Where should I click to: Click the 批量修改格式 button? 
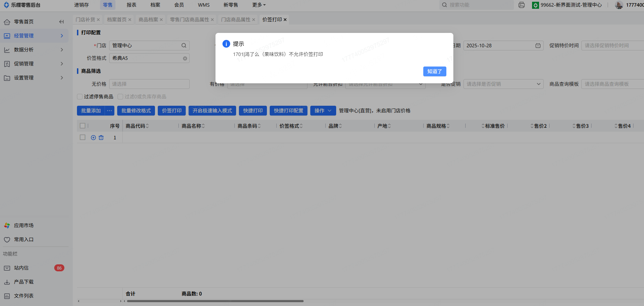coord(136,111)
